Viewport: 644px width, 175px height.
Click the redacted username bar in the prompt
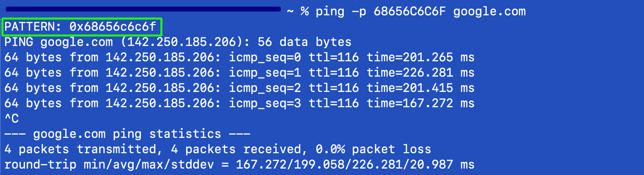click(143, 9)
